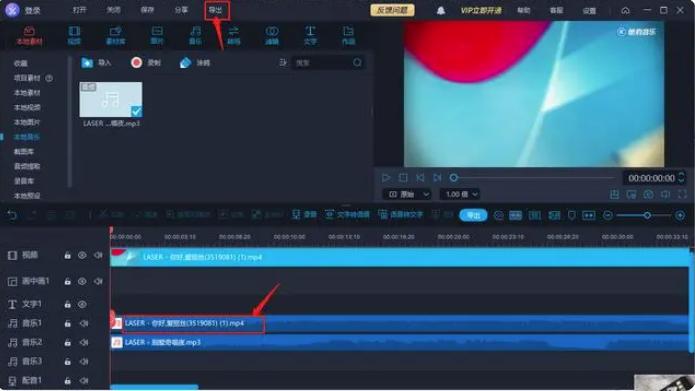
Task: Hide the 画中画1 track with the eye icon
Action: (82, 282)
